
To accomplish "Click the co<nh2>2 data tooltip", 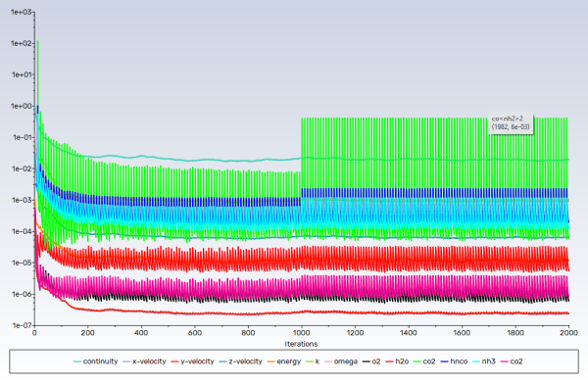I will click(511, 123).
